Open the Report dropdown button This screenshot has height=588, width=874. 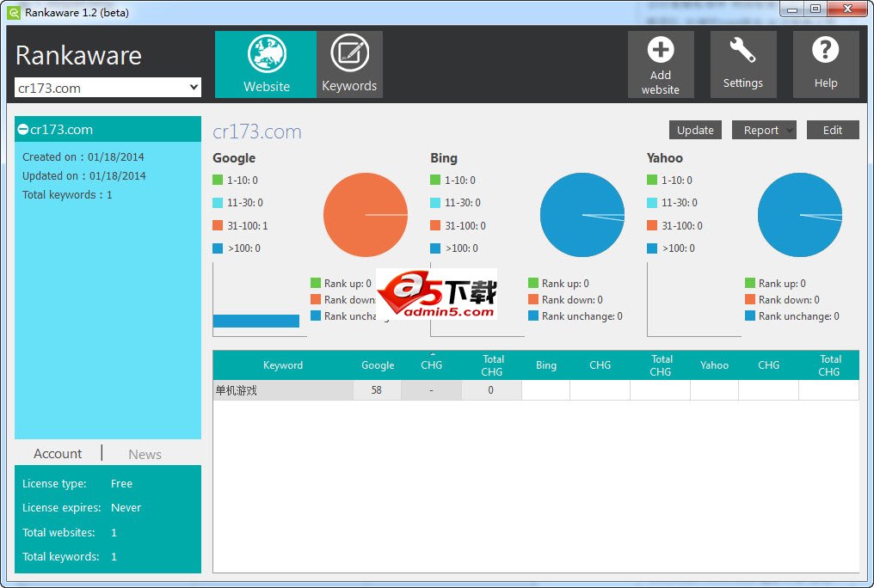pyautogui.click(x=764, y=131)
